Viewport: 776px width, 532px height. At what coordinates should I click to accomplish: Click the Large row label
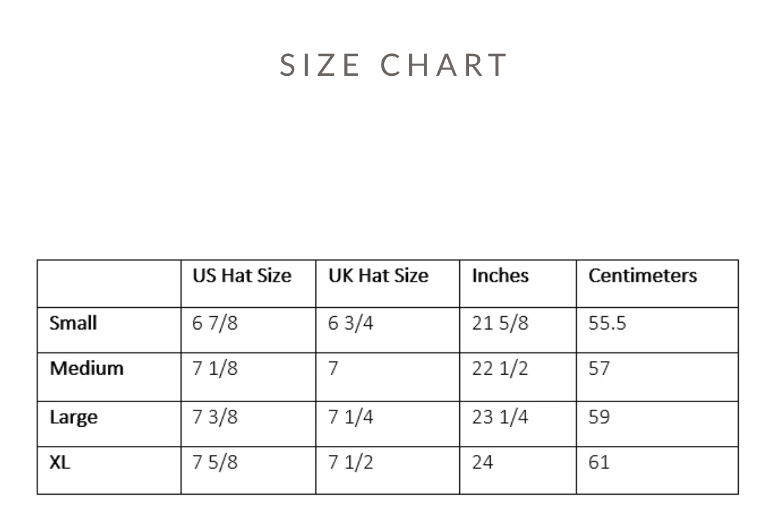[x=74, y=417]
